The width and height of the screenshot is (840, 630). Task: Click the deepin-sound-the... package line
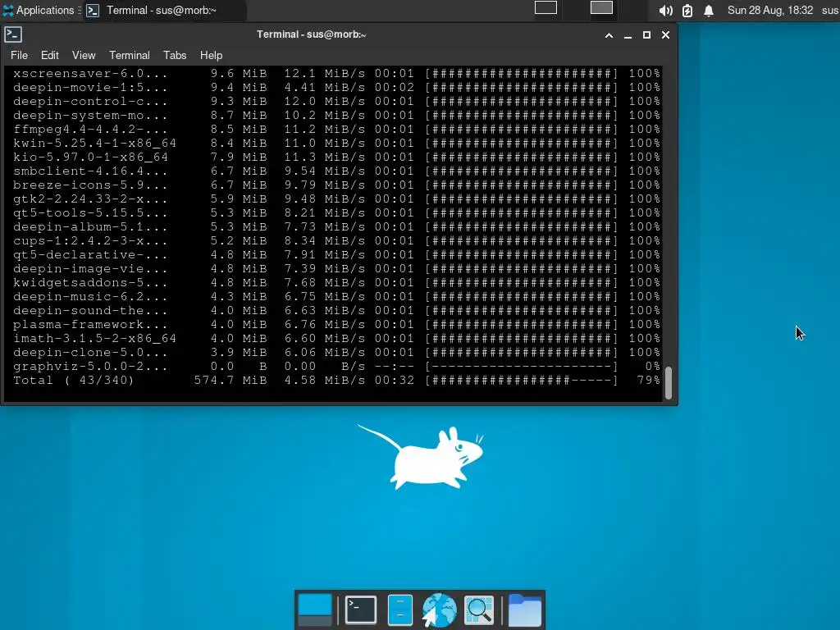click(x=336, y=310)
